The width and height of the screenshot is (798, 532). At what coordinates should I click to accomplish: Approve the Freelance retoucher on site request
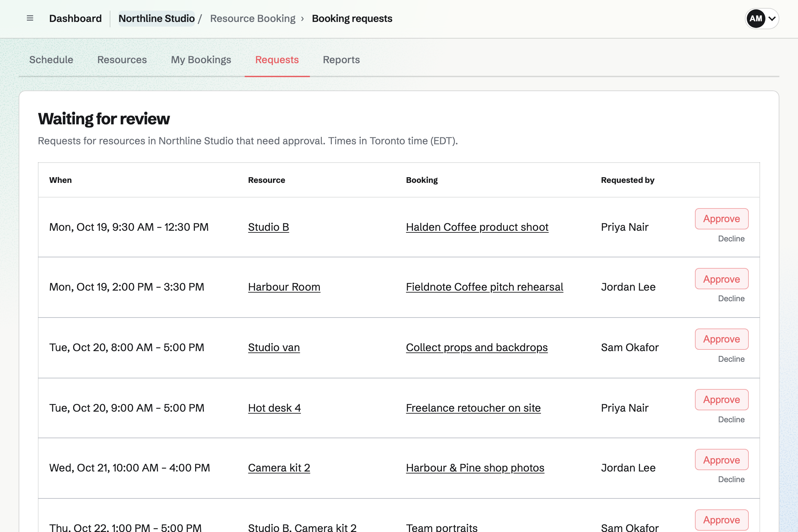(722, 400)
